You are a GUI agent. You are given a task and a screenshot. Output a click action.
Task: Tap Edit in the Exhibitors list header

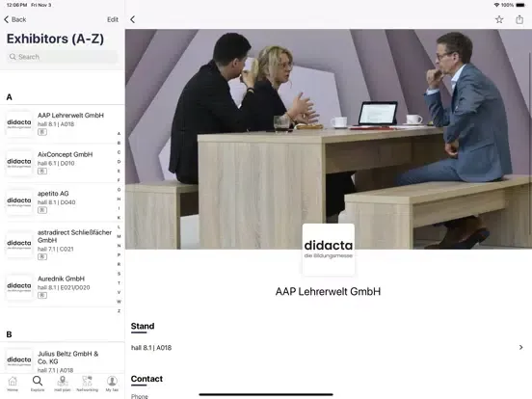coord(113,19)
